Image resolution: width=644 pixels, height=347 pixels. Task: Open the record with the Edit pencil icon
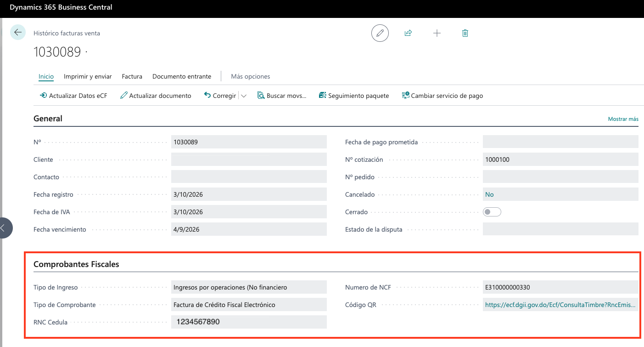(380, 33)
